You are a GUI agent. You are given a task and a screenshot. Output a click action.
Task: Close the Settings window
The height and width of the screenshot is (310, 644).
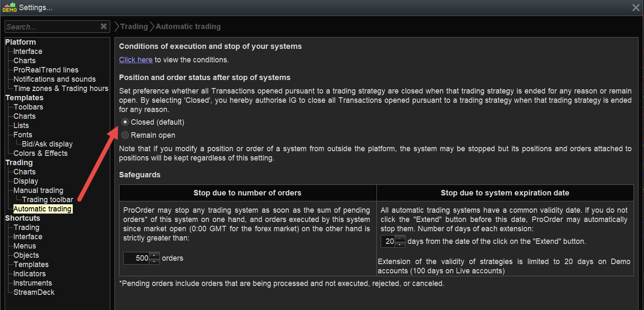tap(636, 8)
